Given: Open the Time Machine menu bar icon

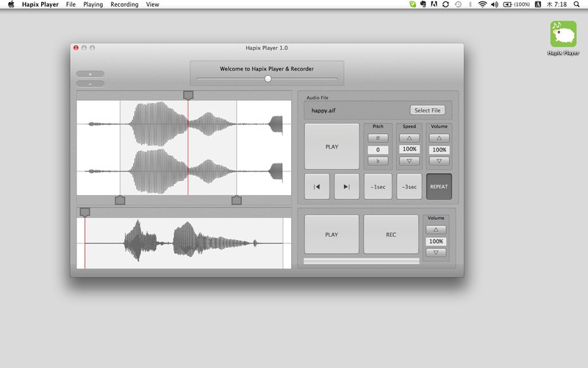Looking at the screenshot, I should point(458,4).
